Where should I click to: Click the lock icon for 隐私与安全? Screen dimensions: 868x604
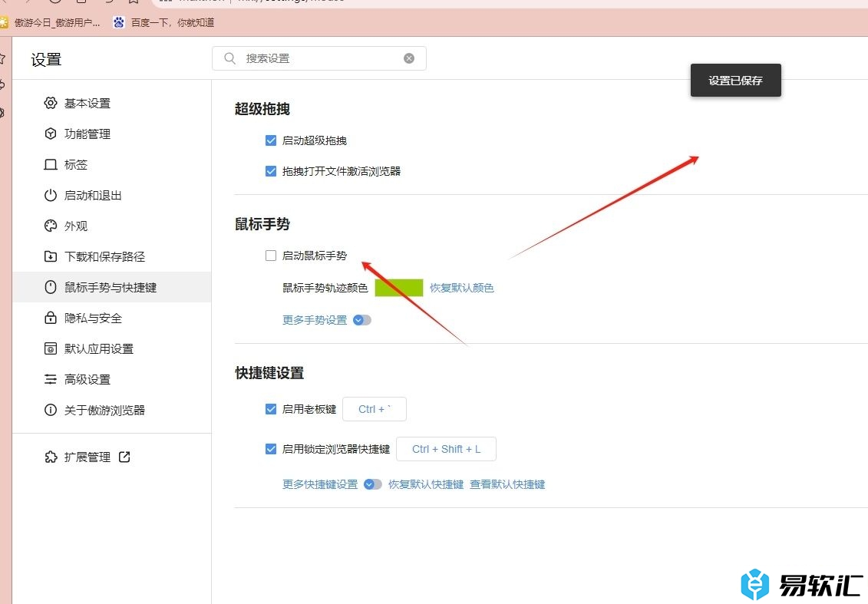[51, 318]
